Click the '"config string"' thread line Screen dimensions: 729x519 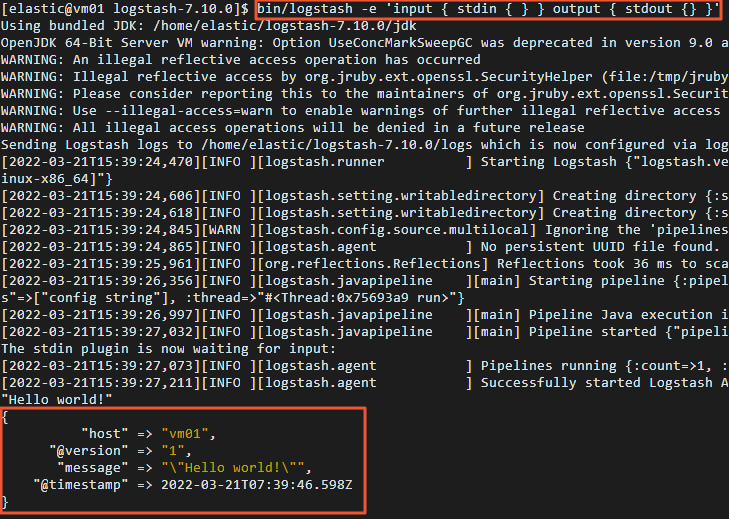(x=232, y=298)
